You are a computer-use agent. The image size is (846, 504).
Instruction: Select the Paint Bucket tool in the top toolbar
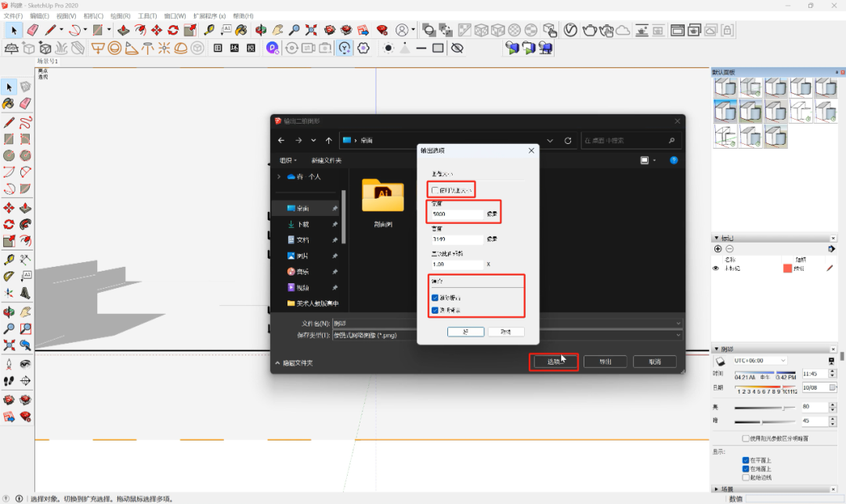tap(241, 31)
